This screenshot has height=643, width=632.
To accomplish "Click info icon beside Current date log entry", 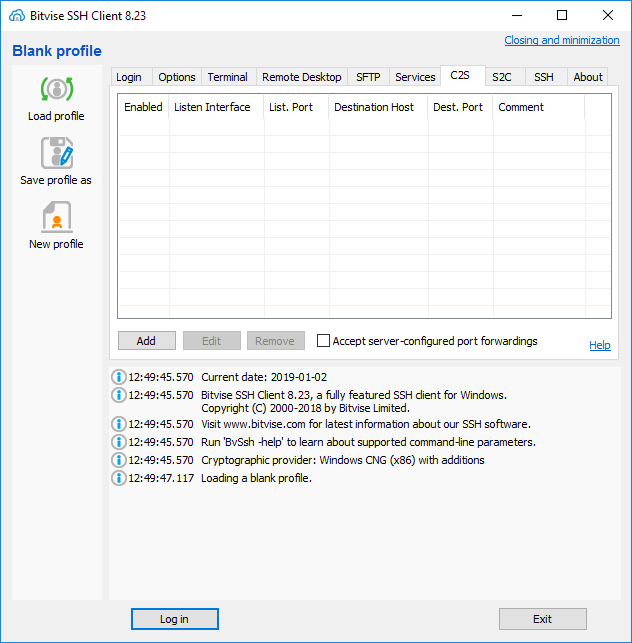I will click(x=119, y=377).
